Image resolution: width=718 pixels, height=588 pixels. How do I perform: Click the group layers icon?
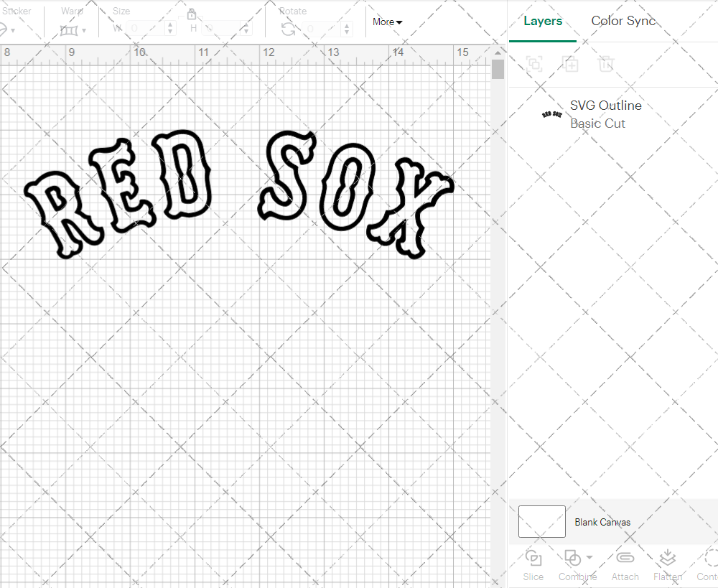(533, 64)
